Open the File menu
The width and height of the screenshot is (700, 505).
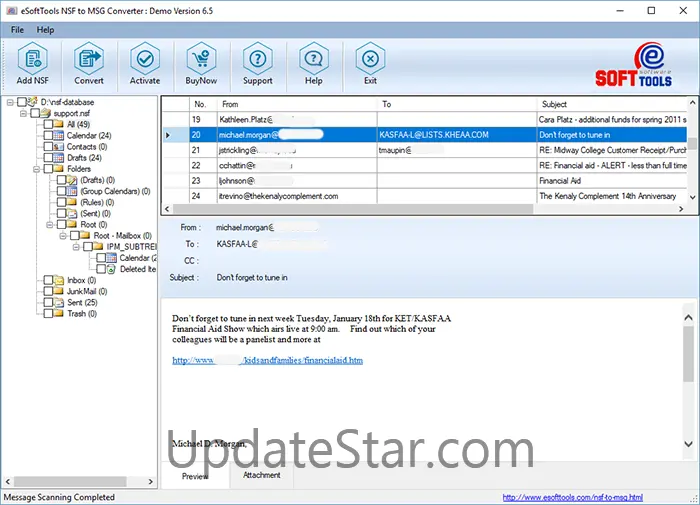[17, 30]
